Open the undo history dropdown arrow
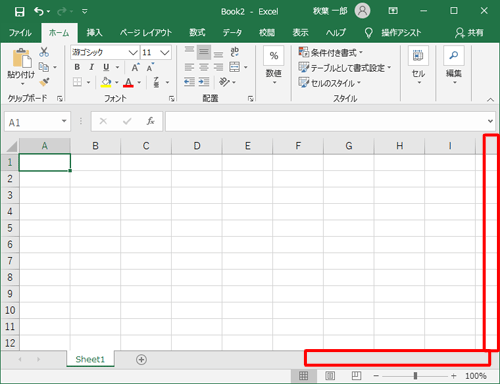 [49, 12]
